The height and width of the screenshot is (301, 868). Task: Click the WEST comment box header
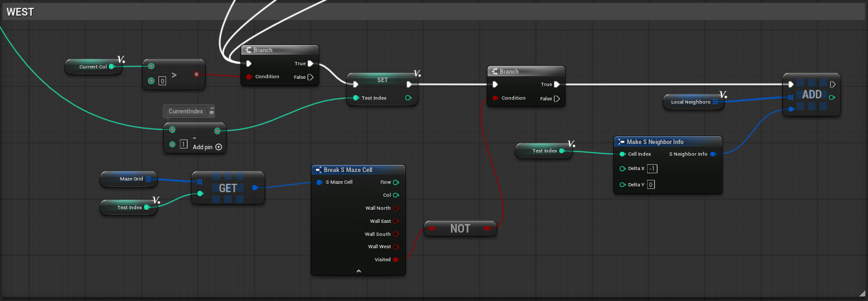[x=434, y=12]
